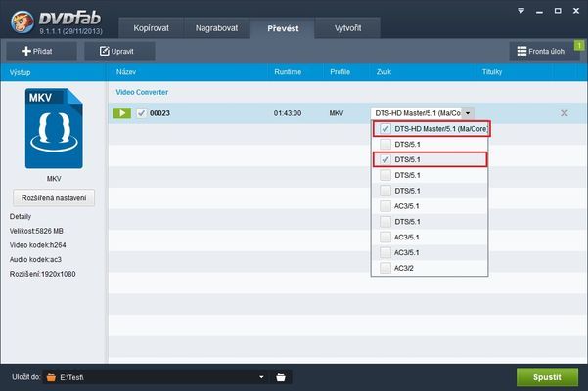
Task: Start conversion with Spustit button
Action: [547, 377]
